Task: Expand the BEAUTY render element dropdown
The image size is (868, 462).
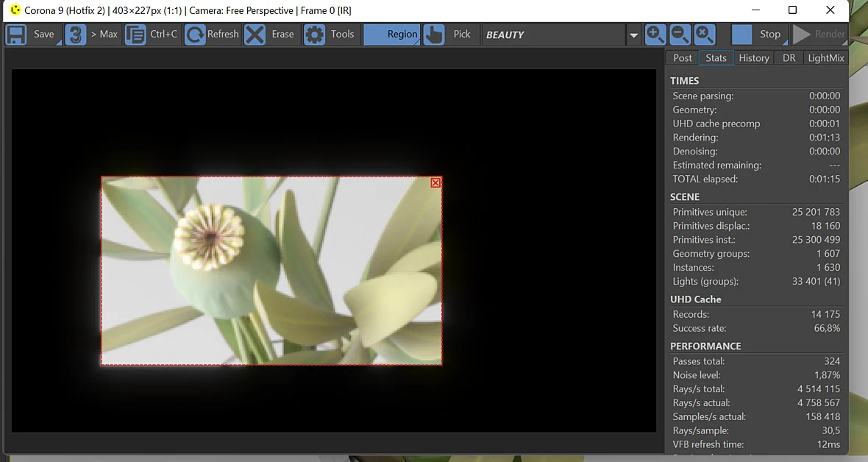Action: coord(633,35)
